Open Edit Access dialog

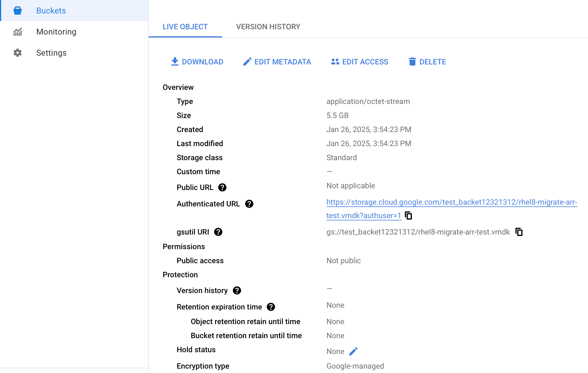[360, 62]
